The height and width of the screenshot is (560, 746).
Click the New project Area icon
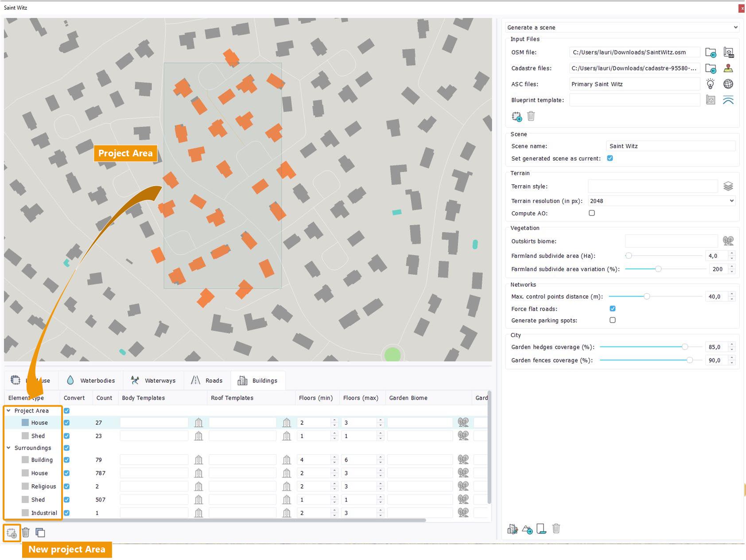click(12, 533)
